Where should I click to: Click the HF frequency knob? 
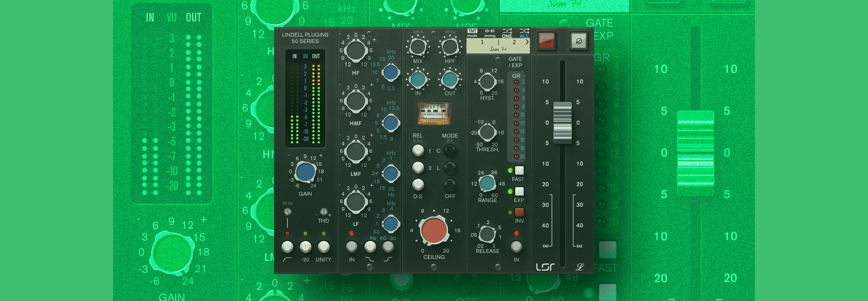click(x=391, y=72)
